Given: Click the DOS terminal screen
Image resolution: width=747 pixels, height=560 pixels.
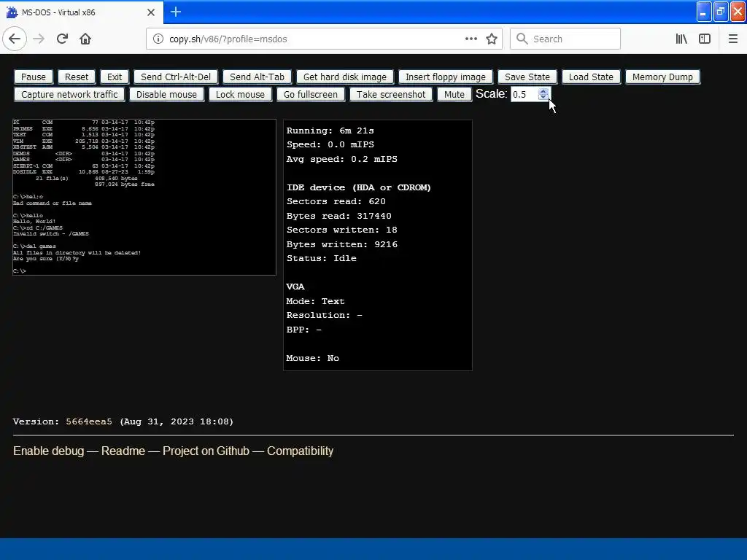Looking at the screenshot, I should tap(144, 197).
